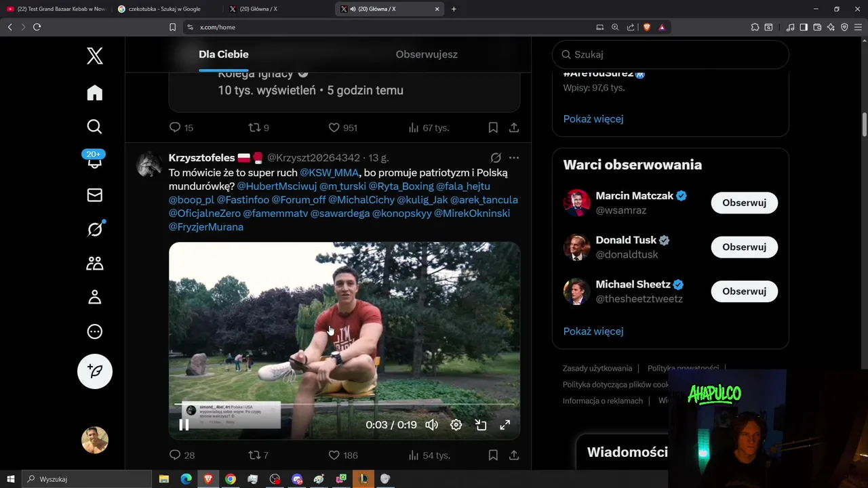
Task: Open a new browser tab
Action: point(454,9)
